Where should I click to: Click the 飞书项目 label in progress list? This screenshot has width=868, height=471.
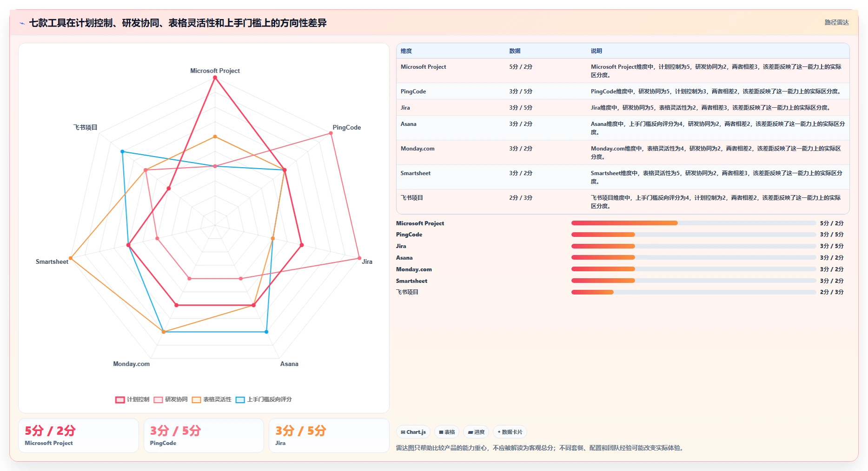[x=407, y=292]
